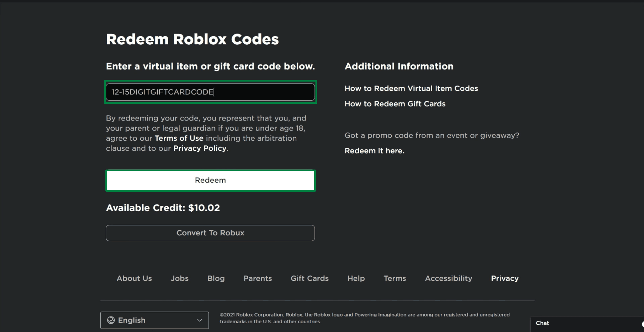Open the Jobs footer link
Screen dimensions: 644x332
tap(180, 278)
